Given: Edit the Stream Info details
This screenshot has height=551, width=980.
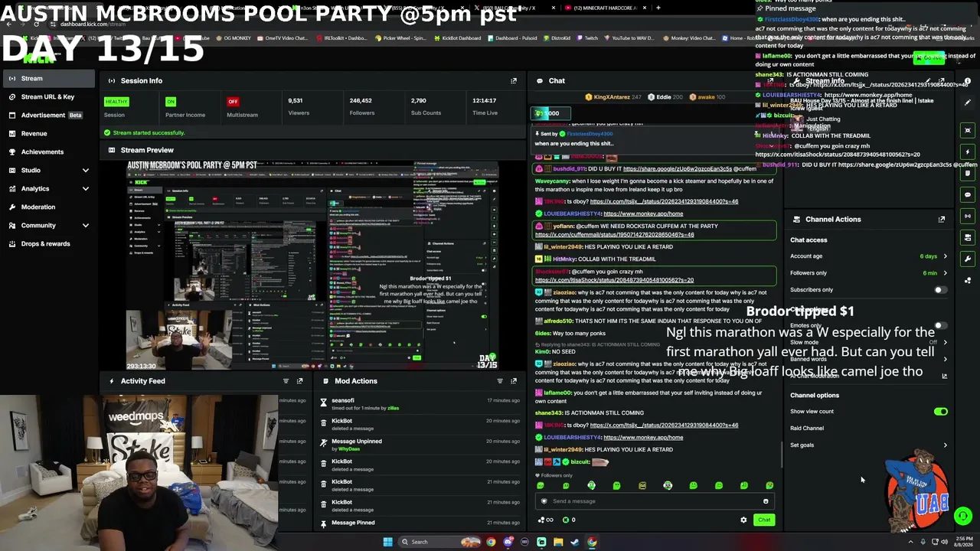Looking at the screenshot, I should [x=927, y=80].
